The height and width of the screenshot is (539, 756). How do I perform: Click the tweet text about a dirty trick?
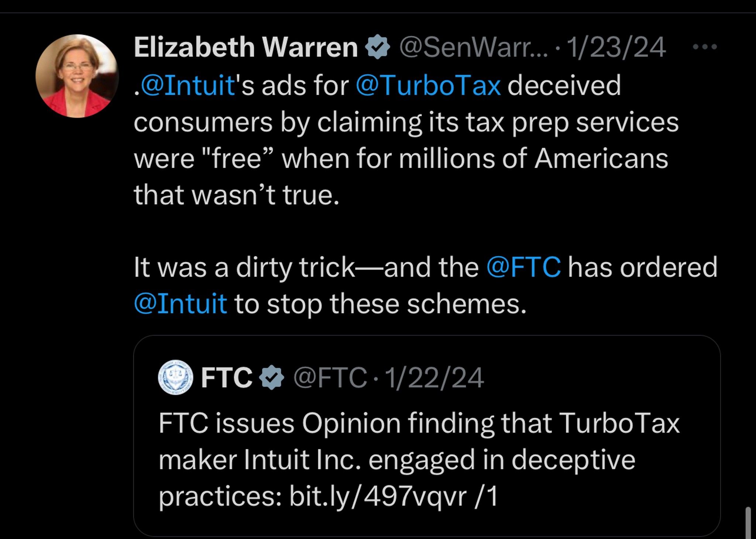426,286
